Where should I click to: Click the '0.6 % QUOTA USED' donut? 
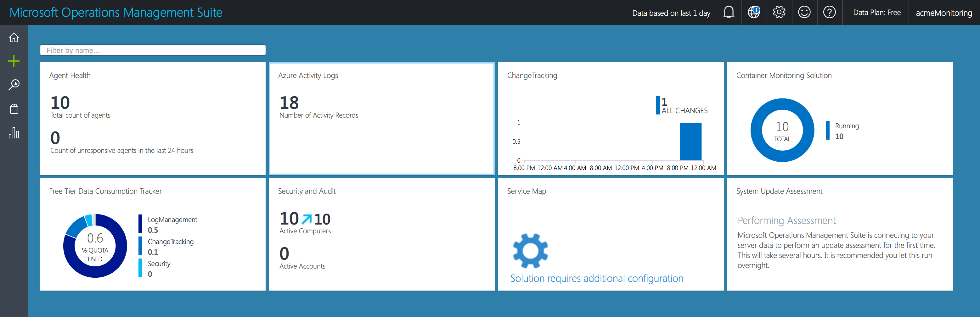(95, 246)
